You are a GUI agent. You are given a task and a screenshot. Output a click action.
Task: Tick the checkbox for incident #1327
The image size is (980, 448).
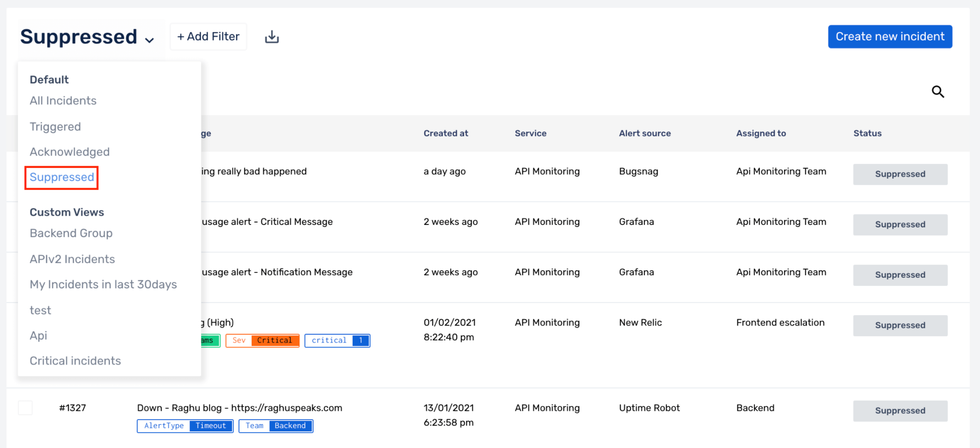pyautogui.click(x=25, y=408)
